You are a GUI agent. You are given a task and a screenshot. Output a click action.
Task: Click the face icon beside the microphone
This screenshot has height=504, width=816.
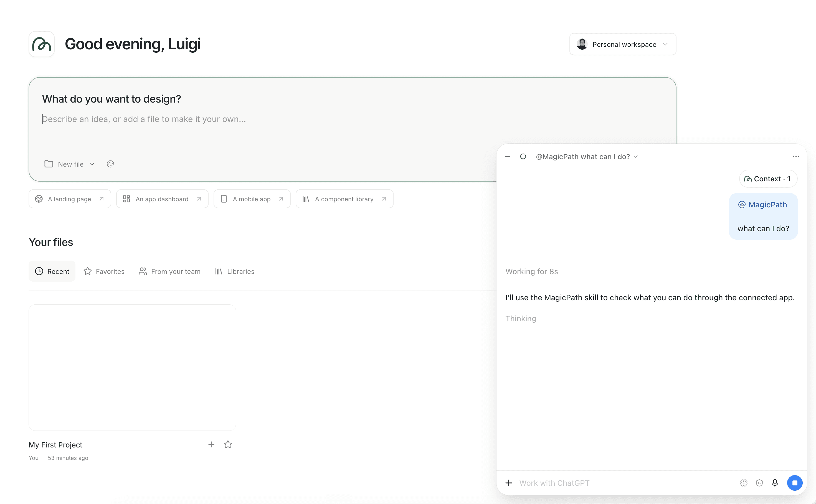coord(759,483)
